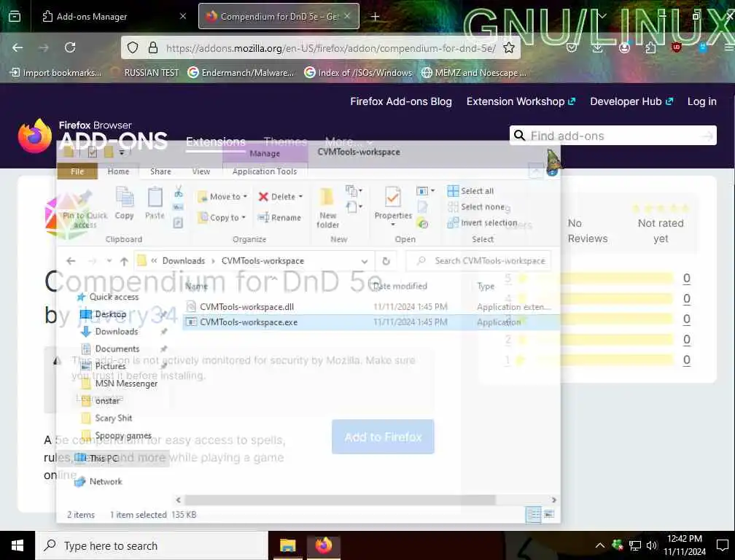Click Invert selection in the ribbon
Image resolution: width=735 pixels, height=560 pixels.
[x=483, y=222]
